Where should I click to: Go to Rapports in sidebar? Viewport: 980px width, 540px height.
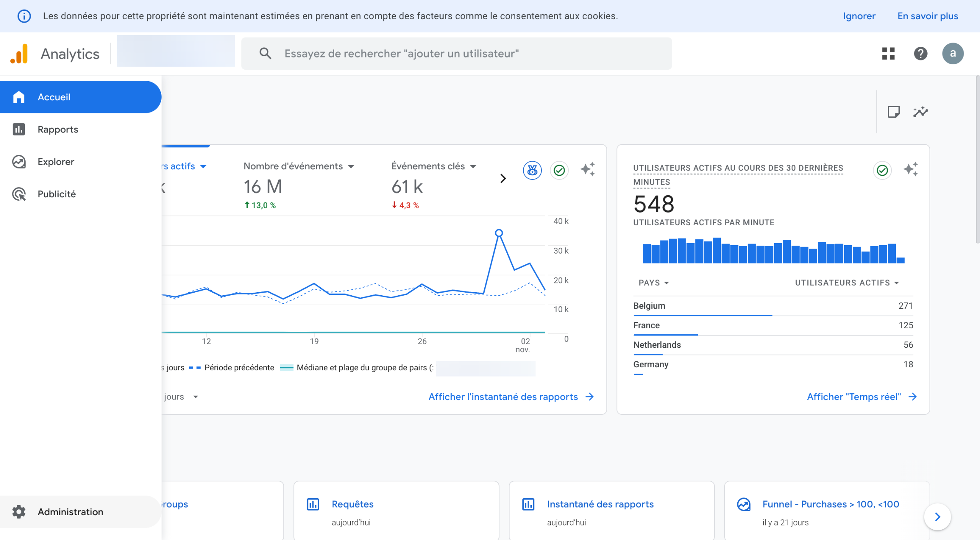(x=57, y=129)
